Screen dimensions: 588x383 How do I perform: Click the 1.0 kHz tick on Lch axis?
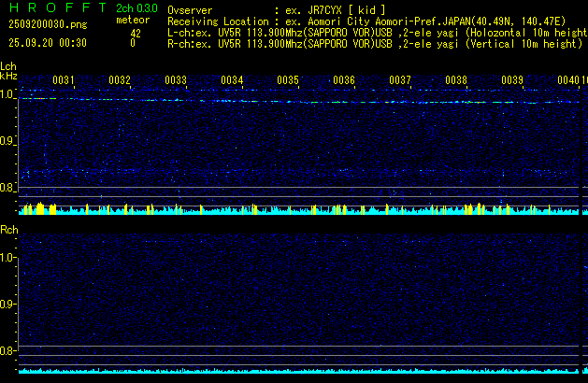pyautogui.click(x=8, y=94)
